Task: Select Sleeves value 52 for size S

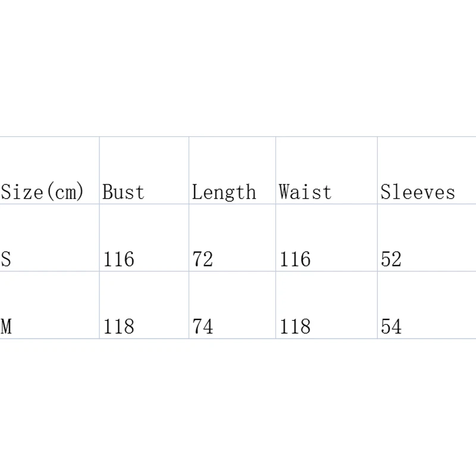Action: (392, 259)
